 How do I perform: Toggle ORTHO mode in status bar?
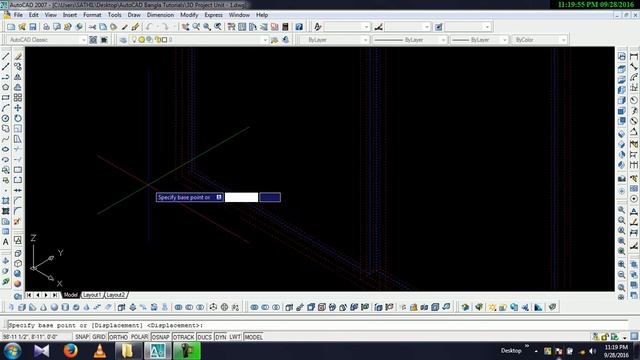(x=118, y=337)
